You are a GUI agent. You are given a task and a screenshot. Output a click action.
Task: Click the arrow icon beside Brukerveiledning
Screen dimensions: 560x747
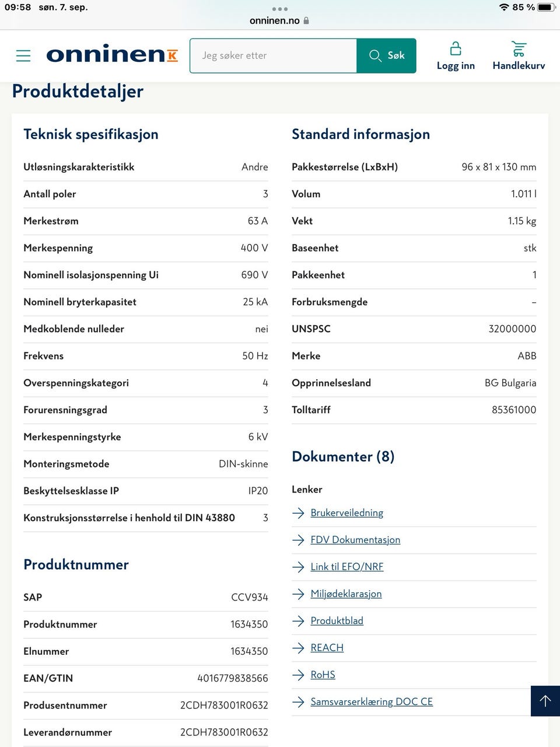point(298,513)
